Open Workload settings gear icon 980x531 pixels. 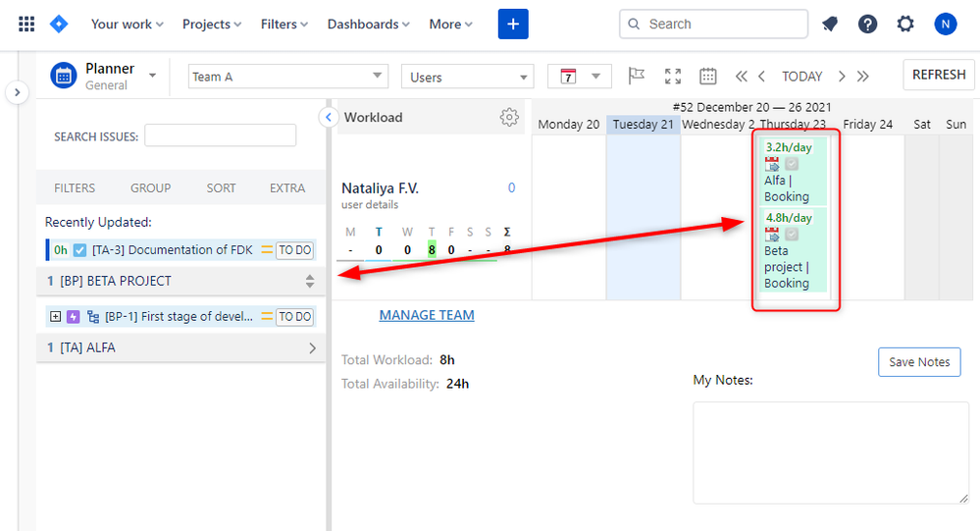(x=509, y=117)
